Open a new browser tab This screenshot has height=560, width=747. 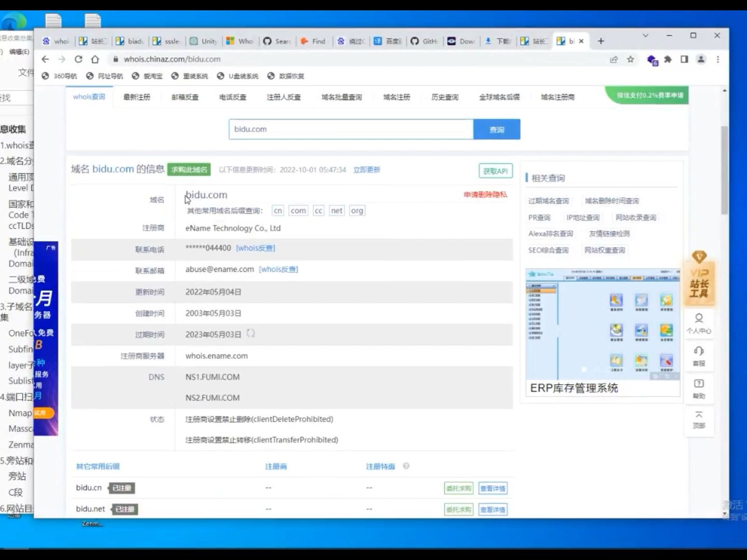click(x=601, y=41)
